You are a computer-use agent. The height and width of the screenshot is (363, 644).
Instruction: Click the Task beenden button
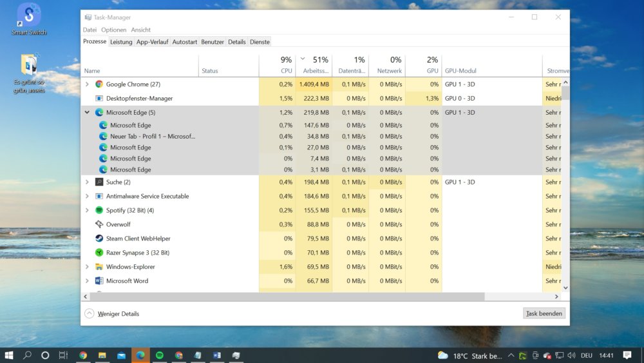point(544,313)
